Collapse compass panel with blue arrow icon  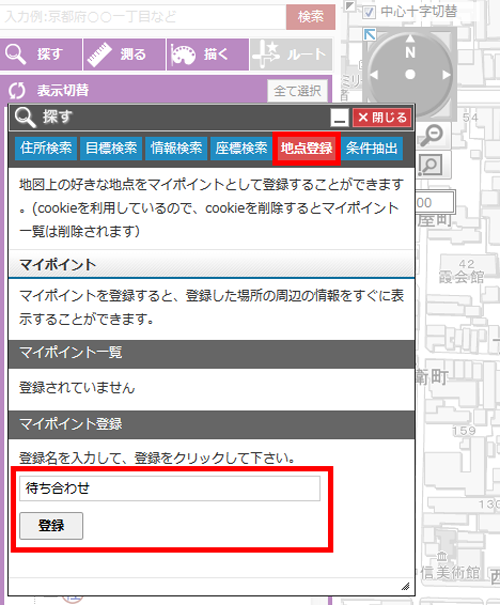(370, 34)
